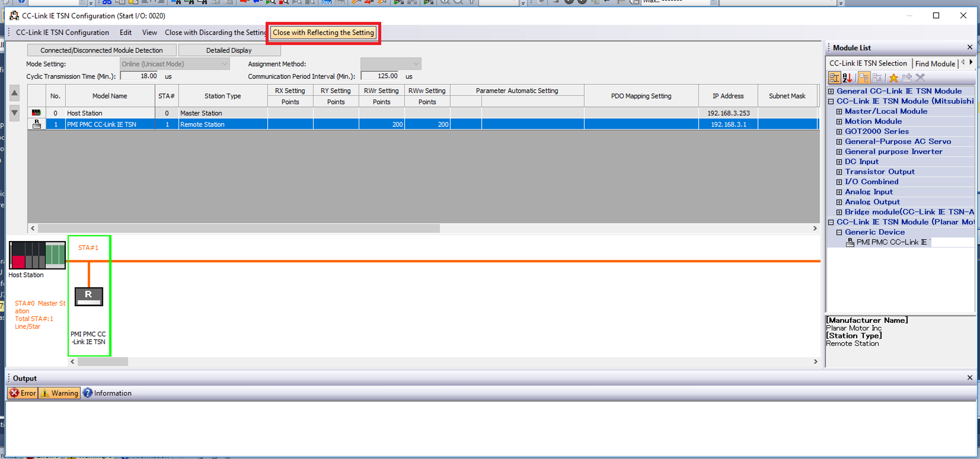Click RWr Setting value 200 in row 1
980x459 pixels.
pyautogui.click(x=382, y=124)
